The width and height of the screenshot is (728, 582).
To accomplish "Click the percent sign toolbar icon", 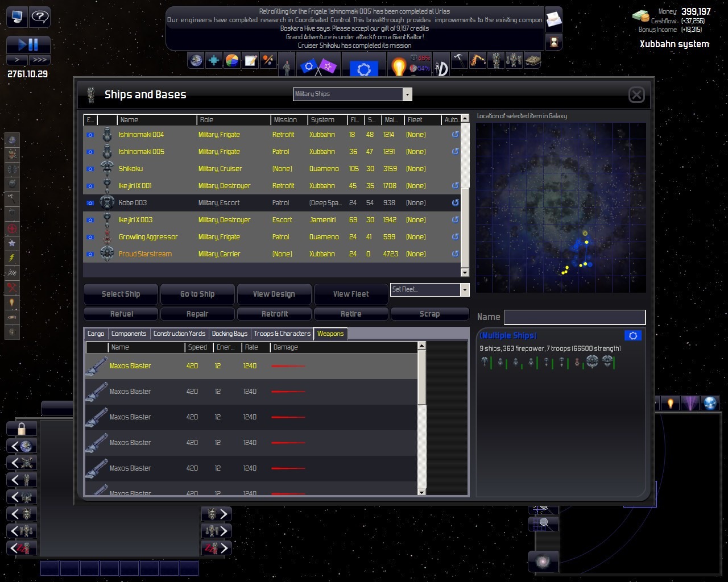I will (268, 60).
